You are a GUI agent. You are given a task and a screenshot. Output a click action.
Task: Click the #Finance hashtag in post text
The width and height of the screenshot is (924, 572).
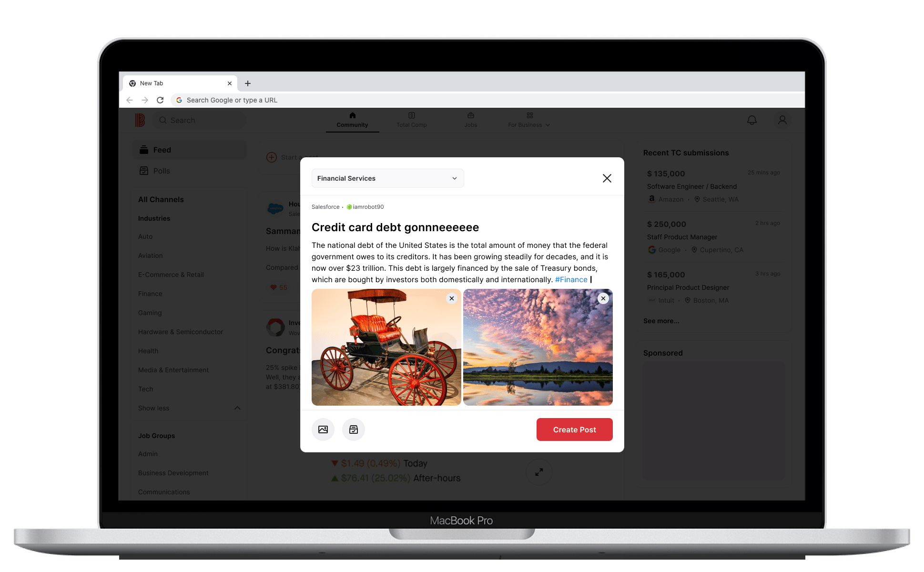tap(571, 280)
